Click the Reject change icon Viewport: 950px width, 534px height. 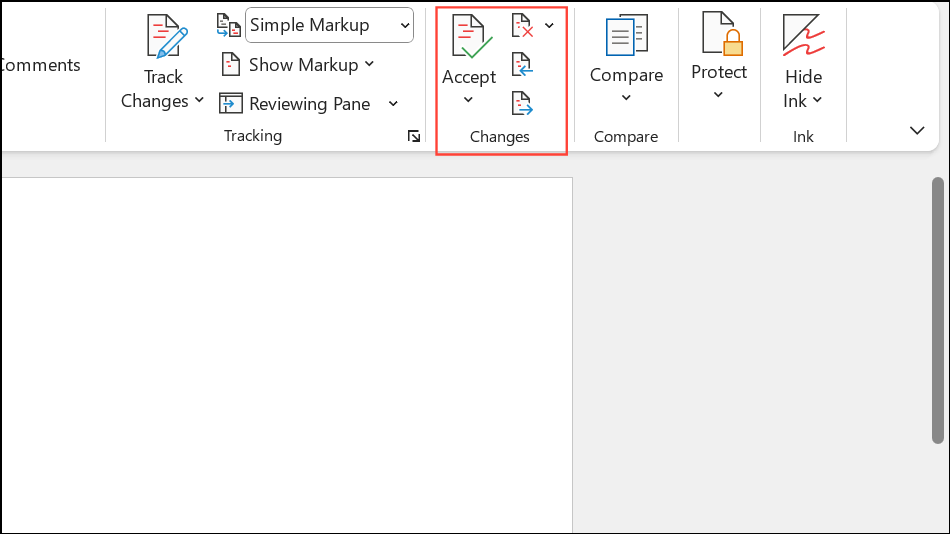[x=522, y=26]
